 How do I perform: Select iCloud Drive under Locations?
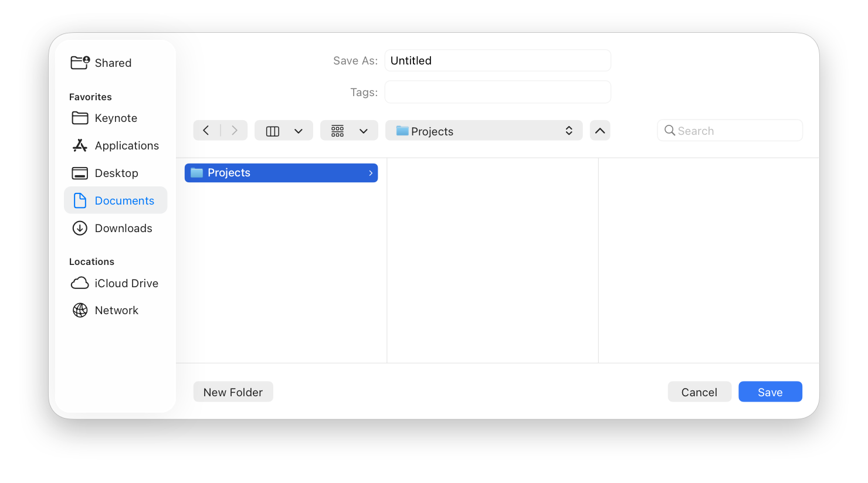click(x=80, y=283)
